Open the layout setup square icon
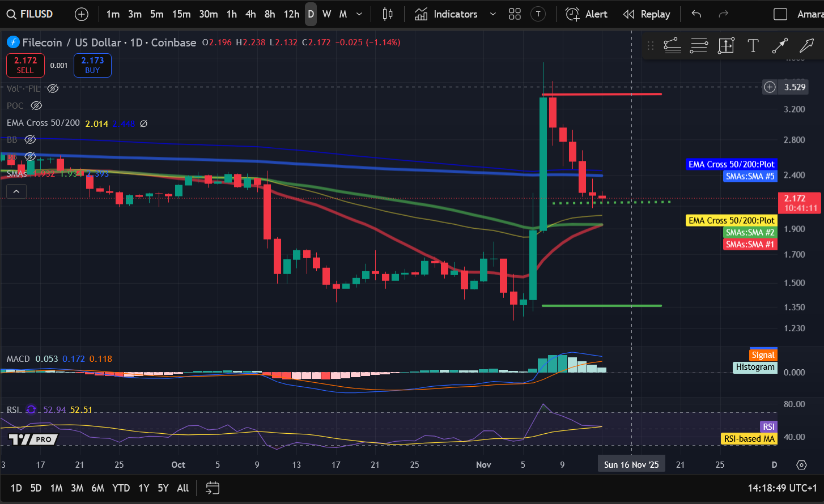Image resolution: width=824 pixels, height=504 pixels. pos(780,14)
